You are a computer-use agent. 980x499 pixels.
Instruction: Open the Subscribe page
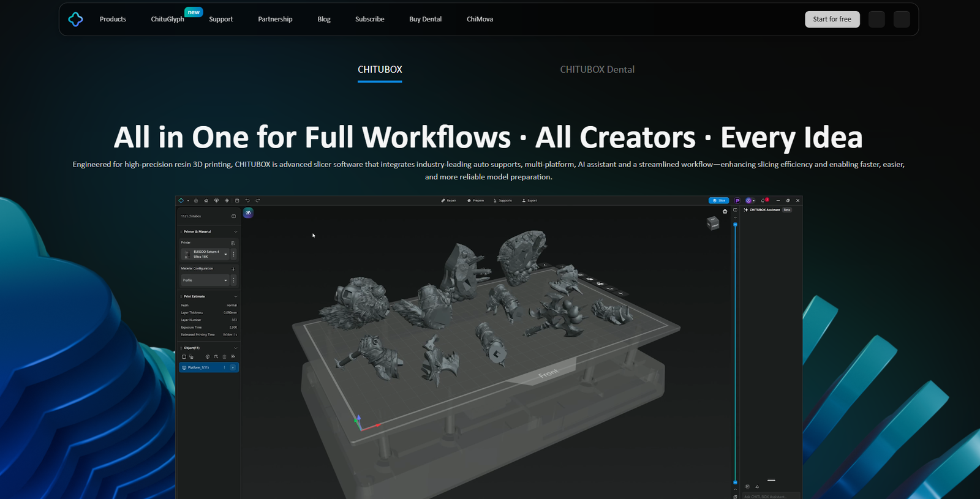tap(370, 19)
